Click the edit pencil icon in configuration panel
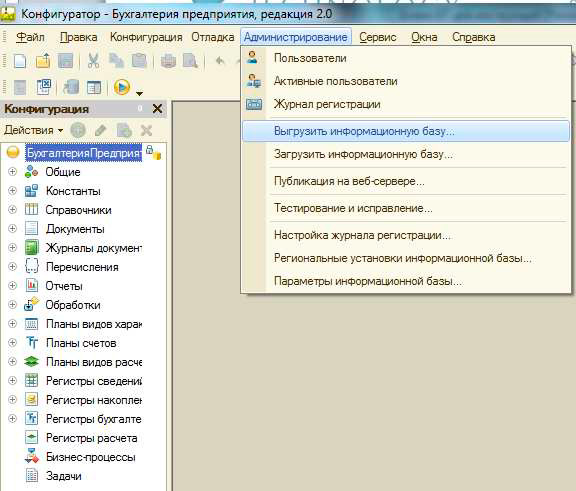Image resolution: width=576 pixels, height=491 pixels. pyautogui.click(x=101, y=130)
